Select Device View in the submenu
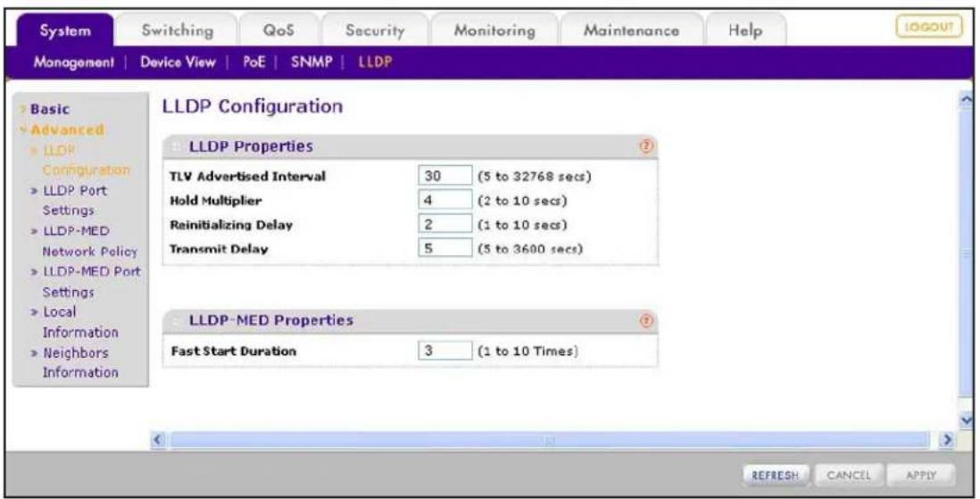980x499 pixels. point(178,62)
